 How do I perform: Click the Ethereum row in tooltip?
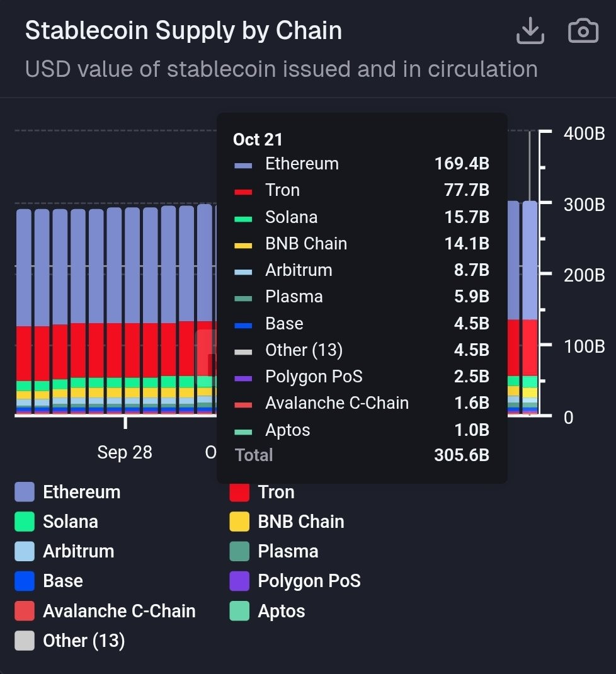coord(362,164)
